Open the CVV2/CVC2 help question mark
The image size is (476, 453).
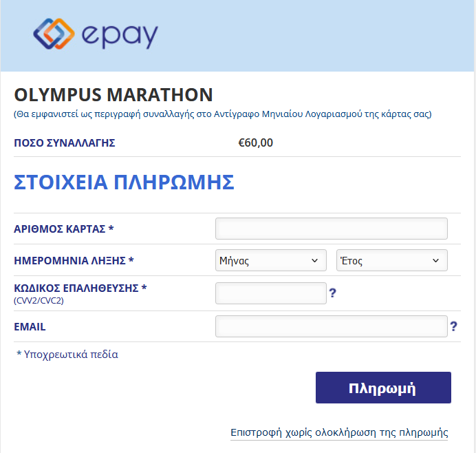[x=333, y=293]
